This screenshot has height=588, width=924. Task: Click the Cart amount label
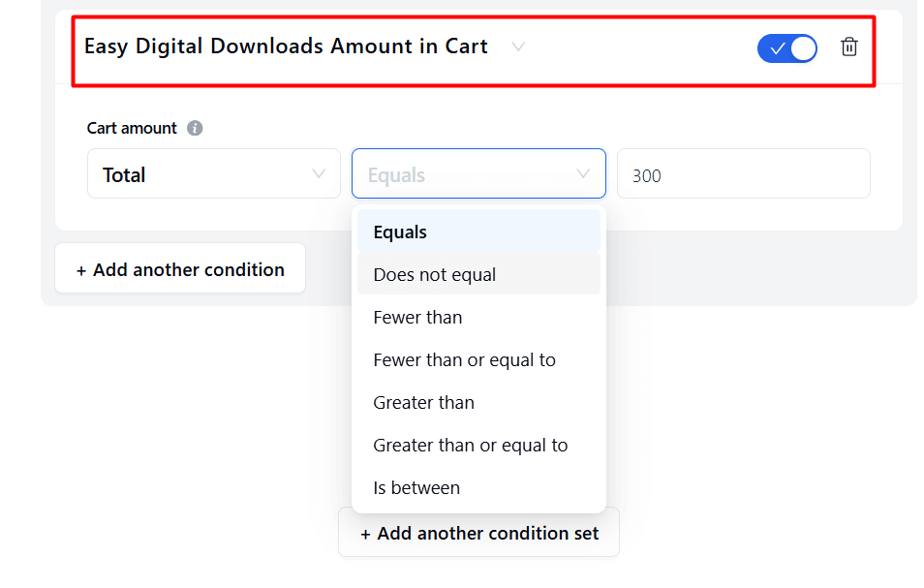132,128
